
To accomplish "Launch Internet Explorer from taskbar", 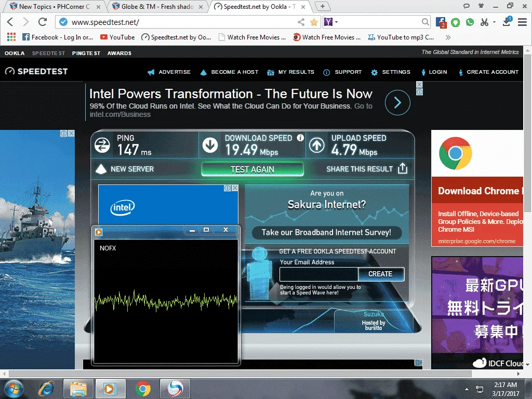I will pyautogui.click(x=46, y=389).
